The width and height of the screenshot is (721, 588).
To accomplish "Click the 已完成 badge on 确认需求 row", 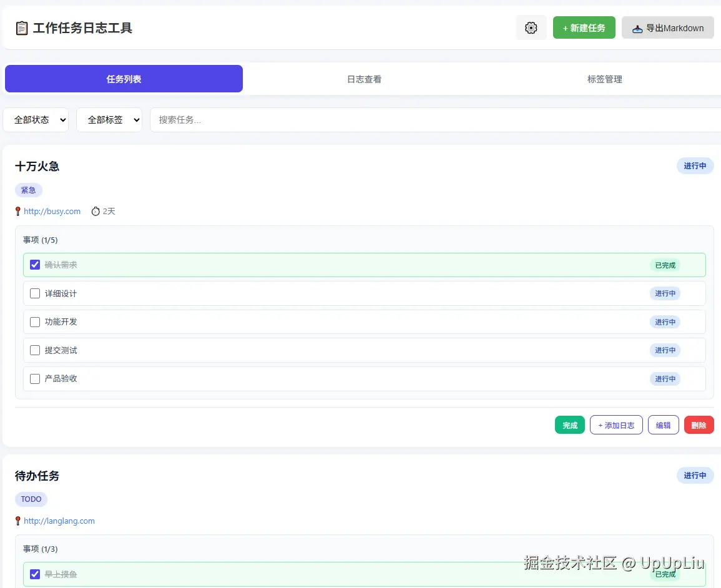I will click(x=665, y=265).
